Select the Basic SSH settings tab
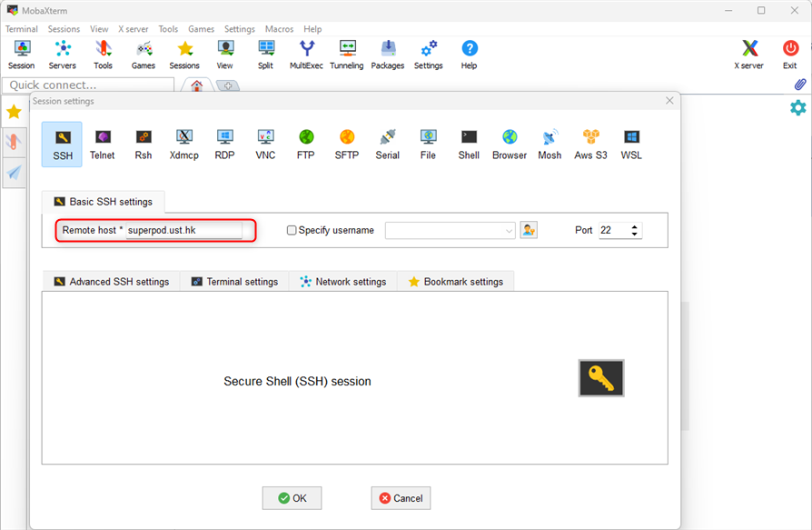The width and height of the screenshot is (812, 530). [103, 202]
